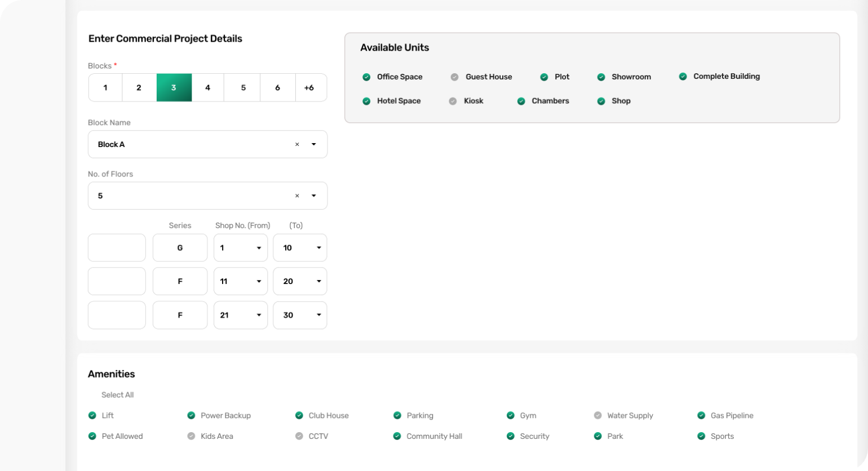Uncheck the Pet Allowed amenity
Viewport: 868px width, 471px height.
pos(92,437)
